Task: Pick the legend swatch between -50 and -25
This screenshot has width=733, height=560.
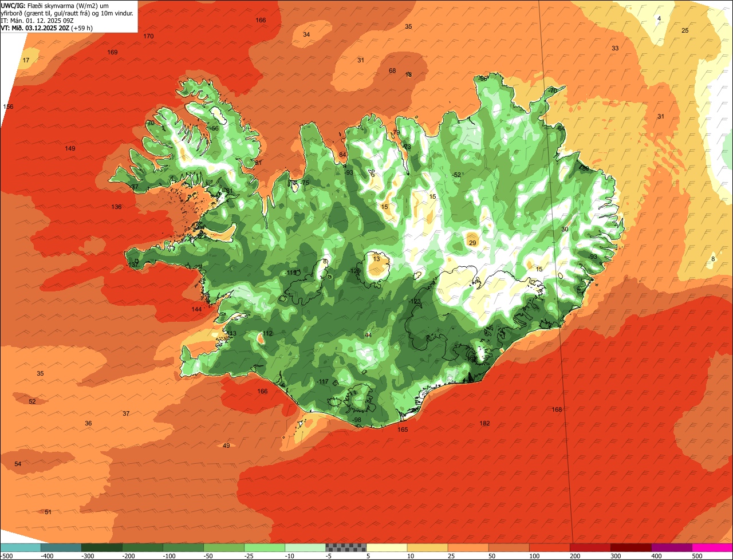Action: (x=224, y=547)
